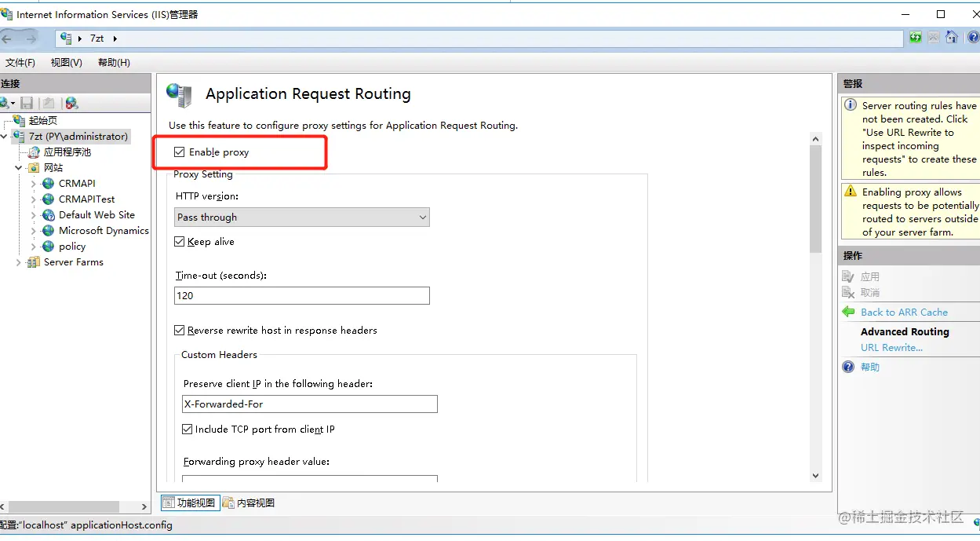Toggle Include TCP port from client IP

pos(188,430)
